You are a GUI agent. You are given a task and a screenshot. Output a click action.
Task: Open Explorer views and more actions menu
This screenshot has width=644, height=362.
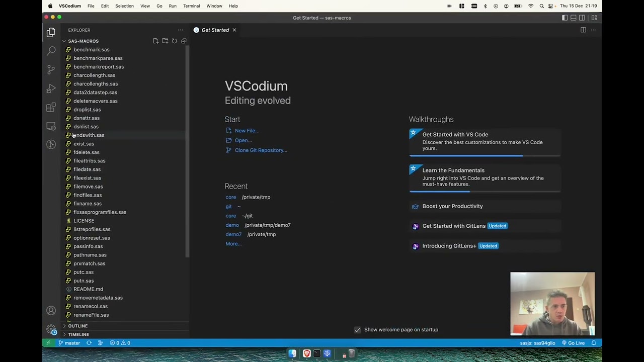pos(180,30)
